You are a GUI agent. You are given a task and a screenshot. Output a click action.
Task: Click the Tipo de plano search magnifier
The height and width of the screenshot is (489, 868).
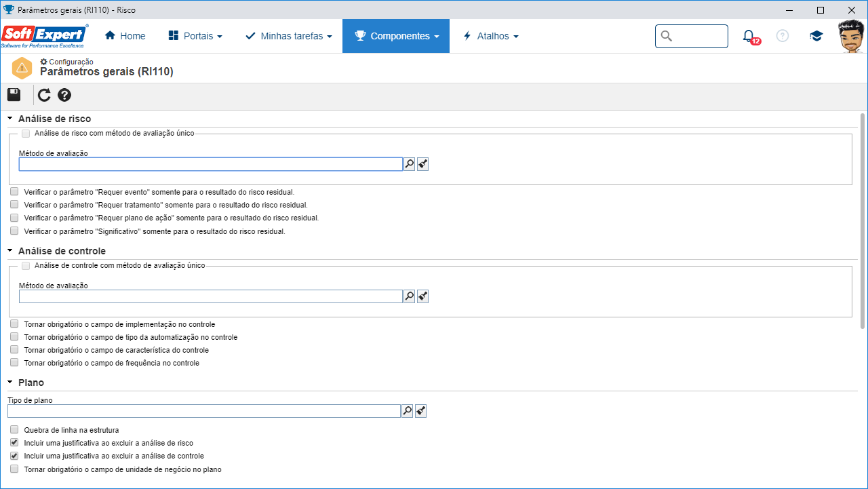(408, 411)
